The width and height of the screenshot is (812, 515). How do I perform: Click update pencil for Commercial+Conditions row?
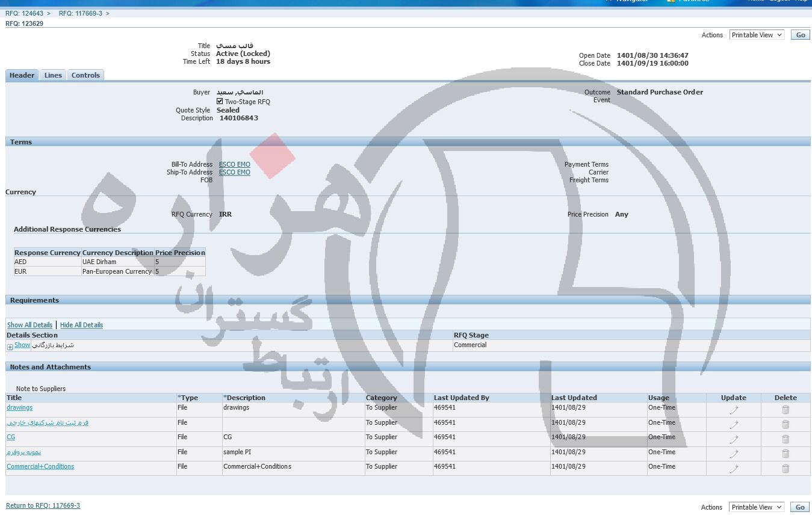click(x=733, y=469)
